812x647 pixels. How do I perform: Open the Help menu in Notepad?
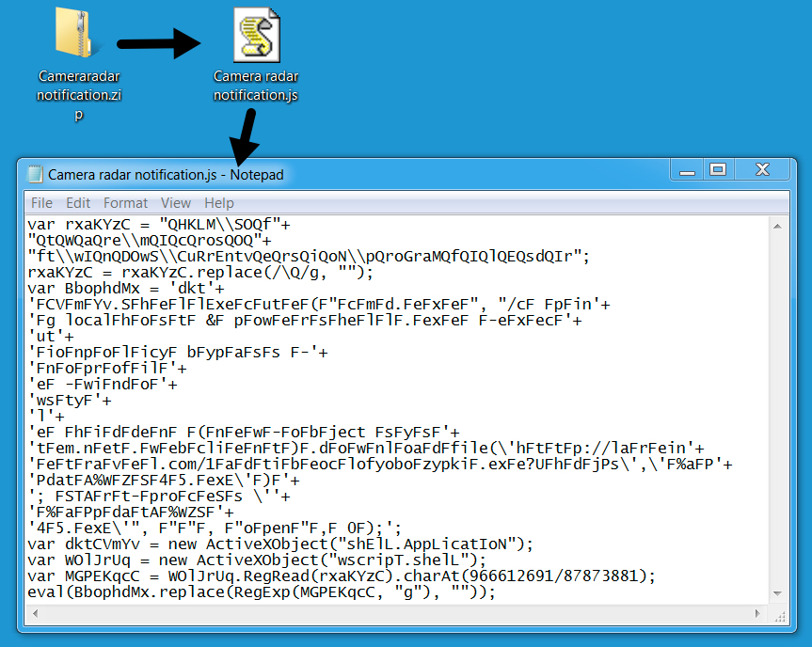point(219,203)
